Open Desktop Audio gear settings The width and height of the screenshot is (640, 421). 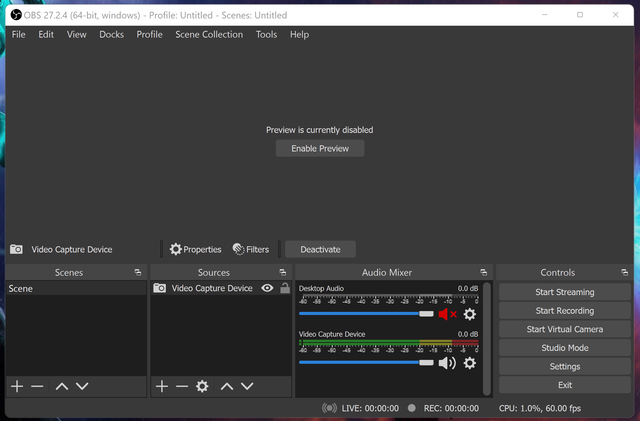[x=470, y=314]
